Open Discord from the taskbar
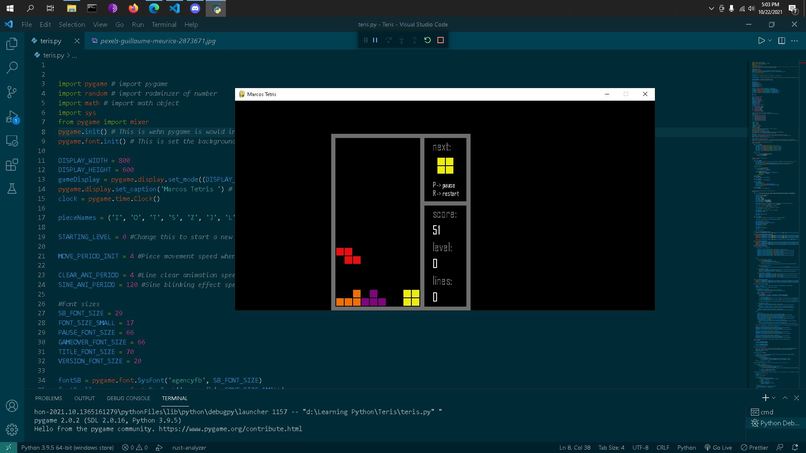 point(195,8)
